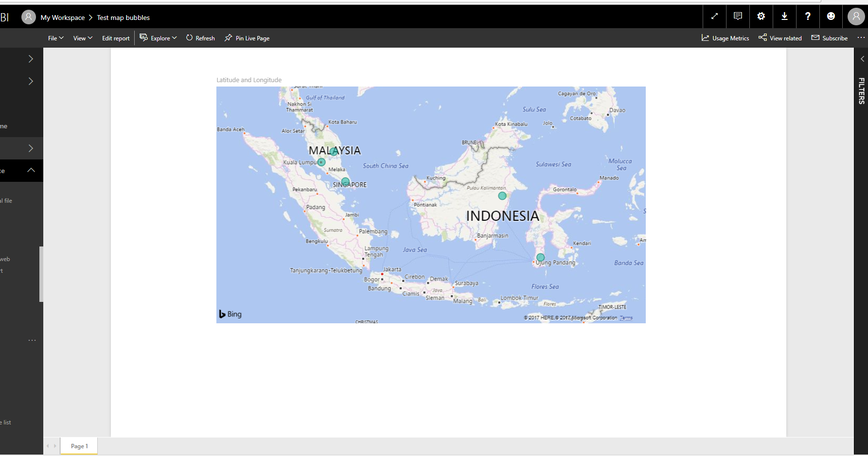Click the left navigation pane scrollbar
The height and width of the screenshot is (456, 868).
(x=41, y=274)
